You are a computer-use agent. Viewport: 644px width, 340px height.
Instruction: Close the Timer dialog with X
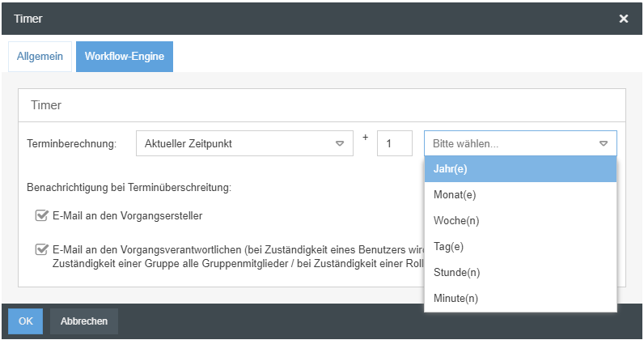pyautogui.click(x=624, y=18)
